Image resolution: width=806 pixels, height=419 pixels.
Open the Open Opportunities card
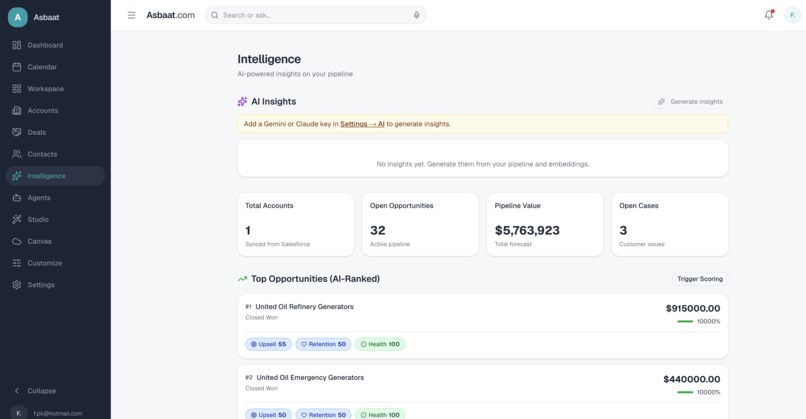pos(420,224)
